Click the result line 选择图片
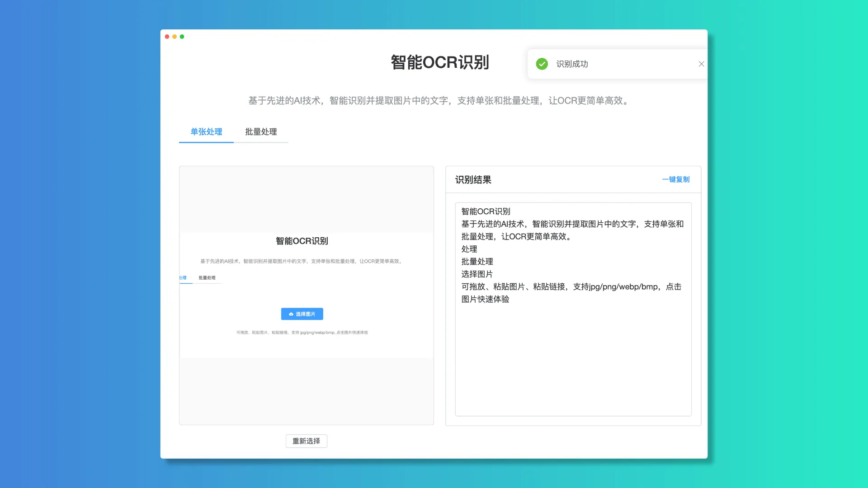 click(x=477, y=274)
